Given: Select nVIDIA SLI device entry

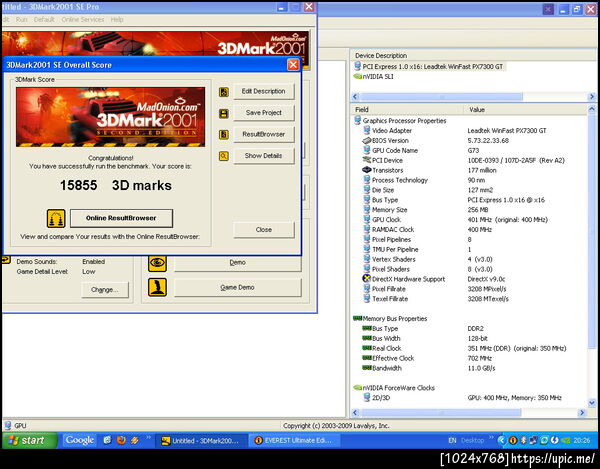Looking at the screenshot, I should (x=373, y=77).
